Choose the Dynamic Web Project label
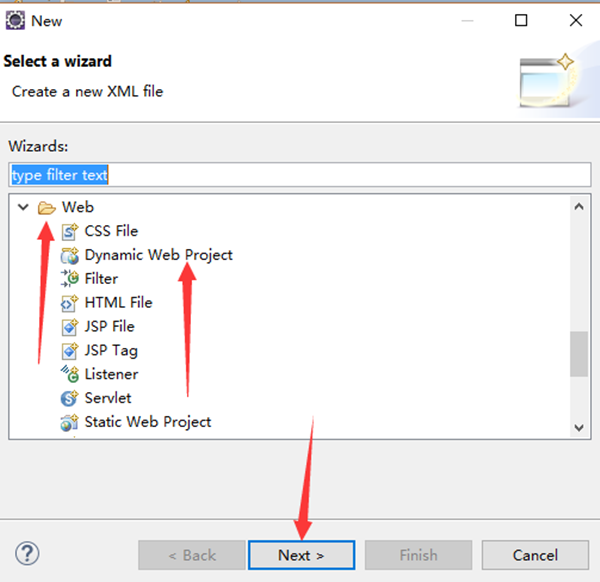 pyautogui.click(x=158, y=255)
